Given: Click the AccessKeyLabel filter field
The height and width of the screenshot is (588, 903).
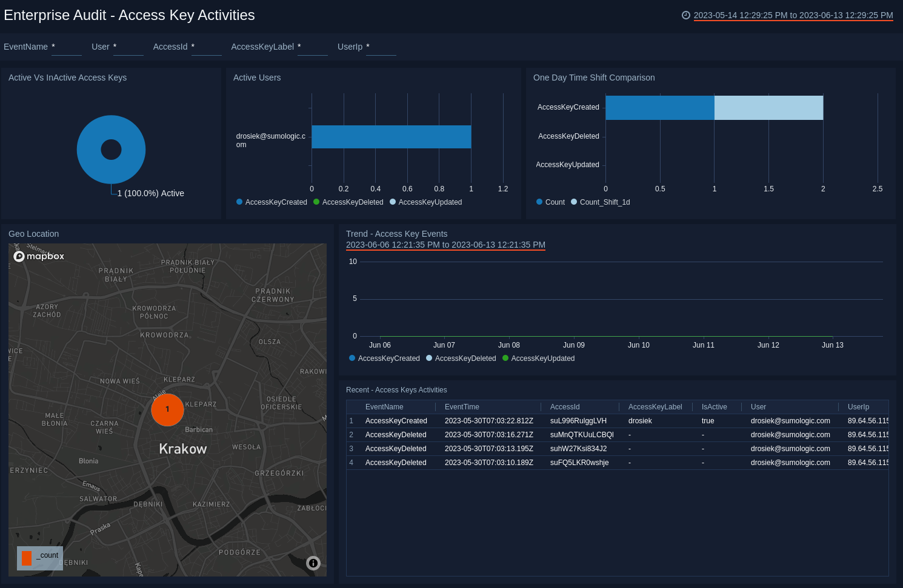Looking at the screenshot, I should (312, 47).
